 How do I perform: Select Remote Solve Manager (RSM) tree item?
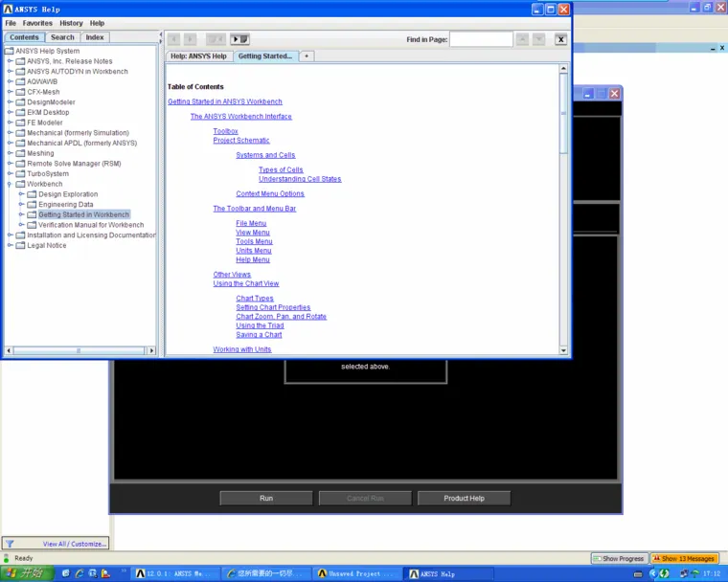tap(75, 164)
